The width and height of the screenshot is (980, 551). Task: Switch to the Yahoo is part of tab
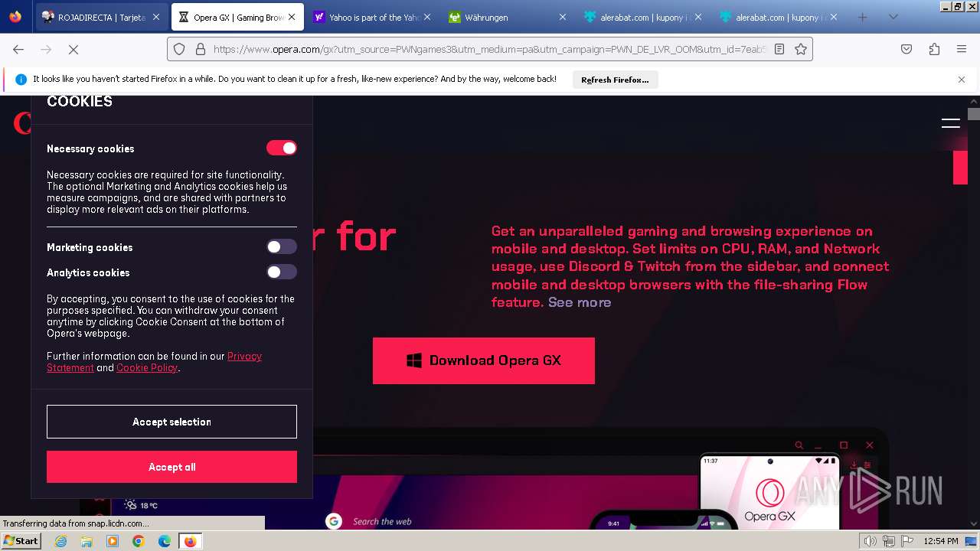tap(373, 17)
